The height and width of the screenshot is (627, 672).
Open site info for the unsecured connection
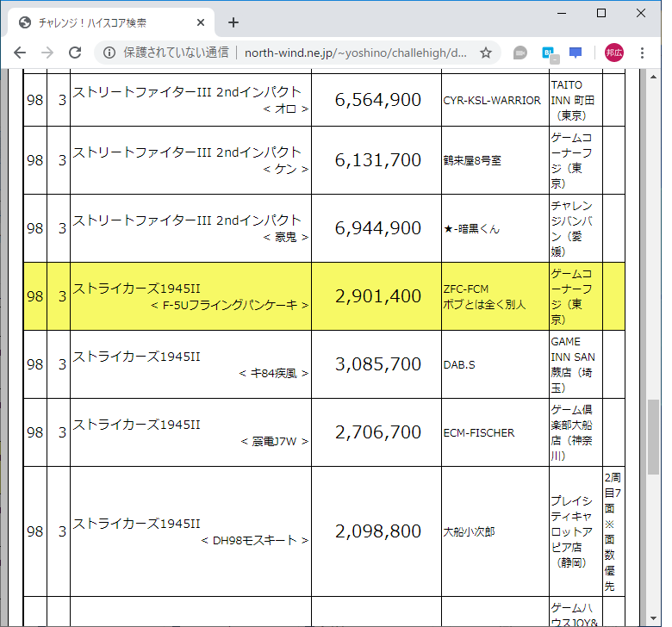[x=109, y=53]
